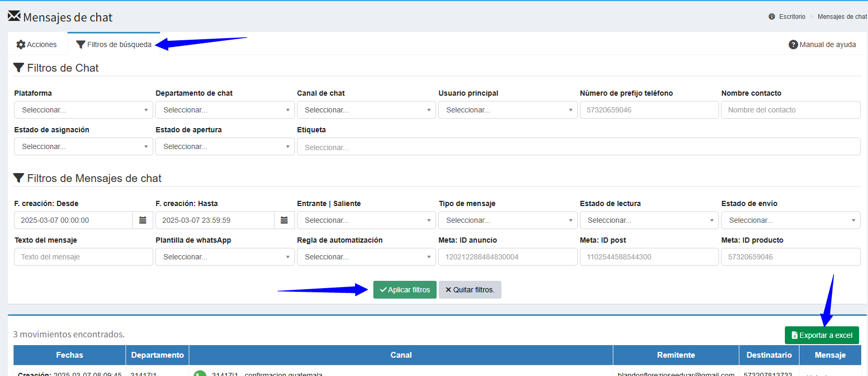Open the Usuario principal dropdown
This screenshot has width=868, height=376.
(x=508, y=110)
